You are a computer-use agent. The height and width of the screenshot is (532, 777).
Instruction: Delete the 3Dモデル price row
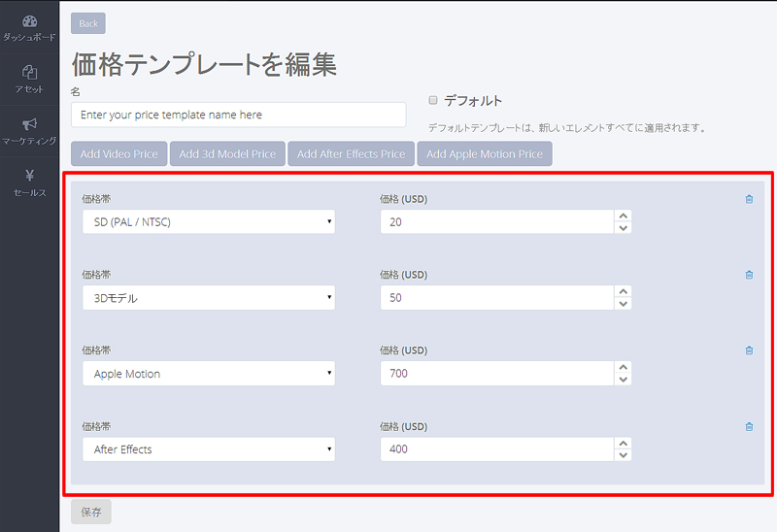click(x=749, y=275)
